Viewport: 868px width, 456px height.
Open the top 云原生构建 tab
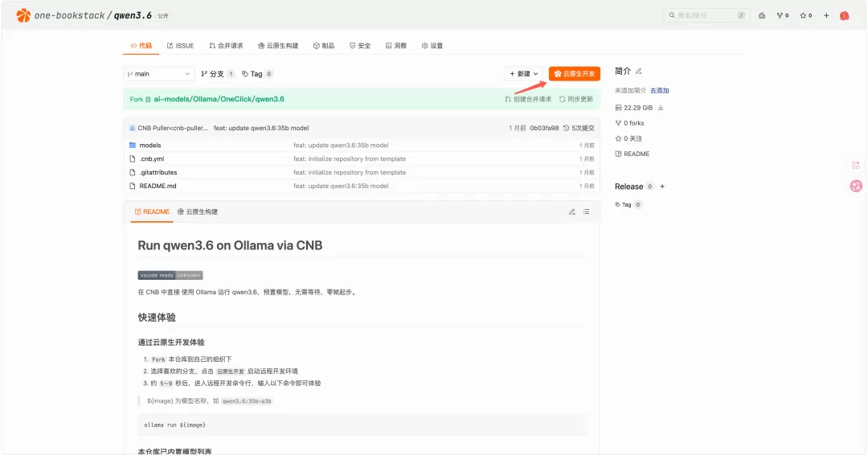[x=278, y=45]
